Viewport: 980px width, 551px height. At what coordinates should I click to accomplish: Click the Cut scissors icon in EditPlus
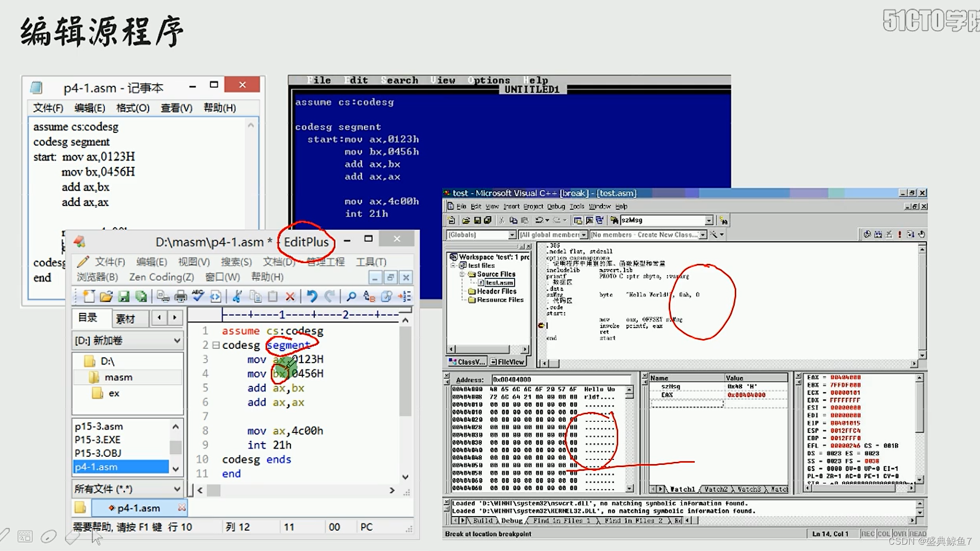click(x=237, y=296)
